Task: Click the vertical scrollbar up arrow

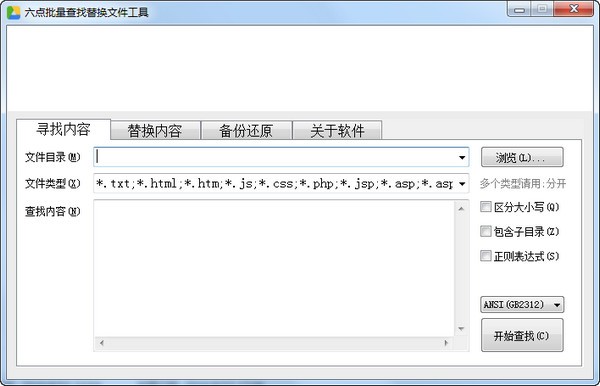Action: (461, 208)
